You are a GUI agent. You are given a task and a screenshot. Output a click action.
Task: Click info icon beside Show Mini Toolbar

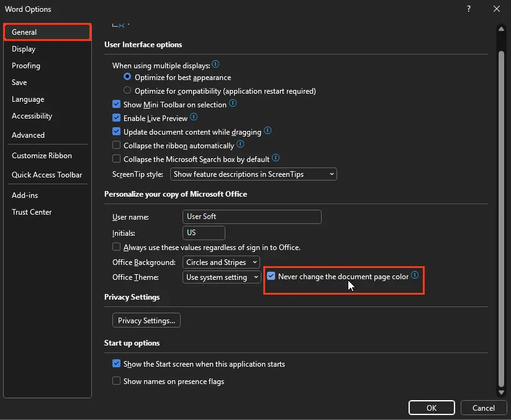tap(233, 104)
